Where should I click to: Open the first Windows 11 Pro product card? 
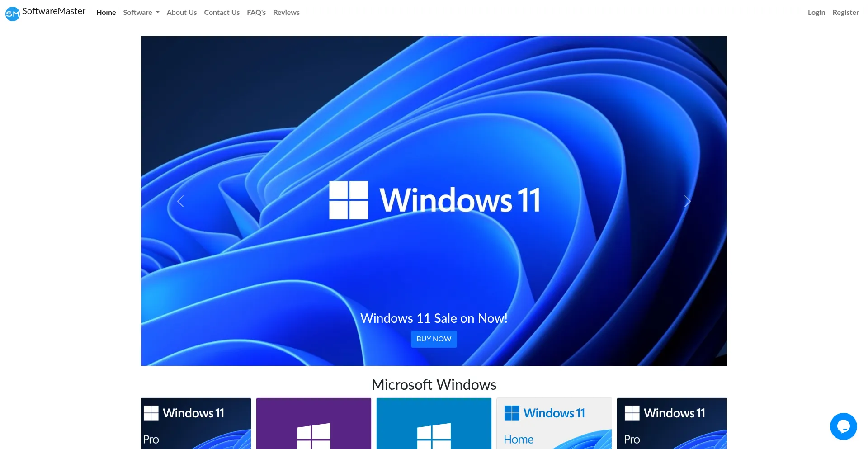[196, 423]
